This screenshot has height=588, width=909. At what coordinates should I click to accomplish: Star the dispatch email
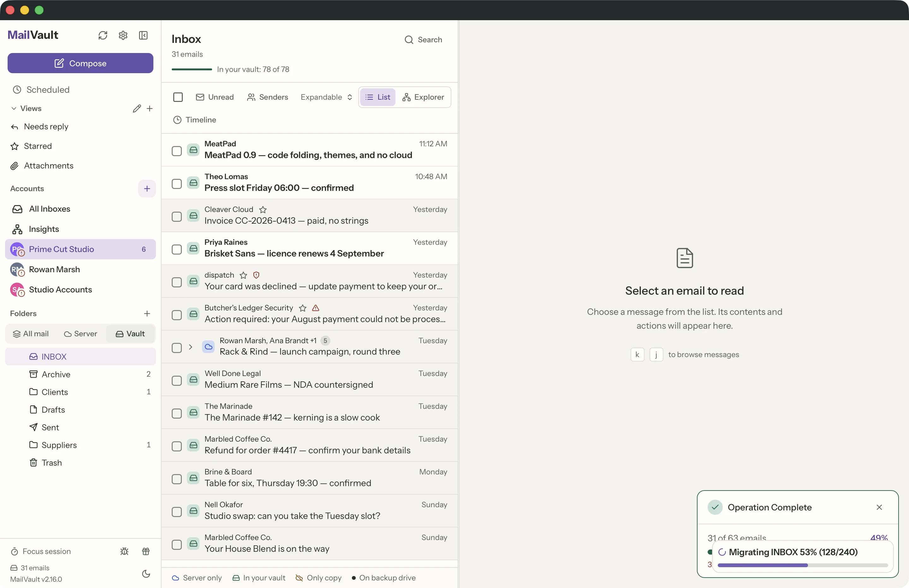[x=243, y=275]
